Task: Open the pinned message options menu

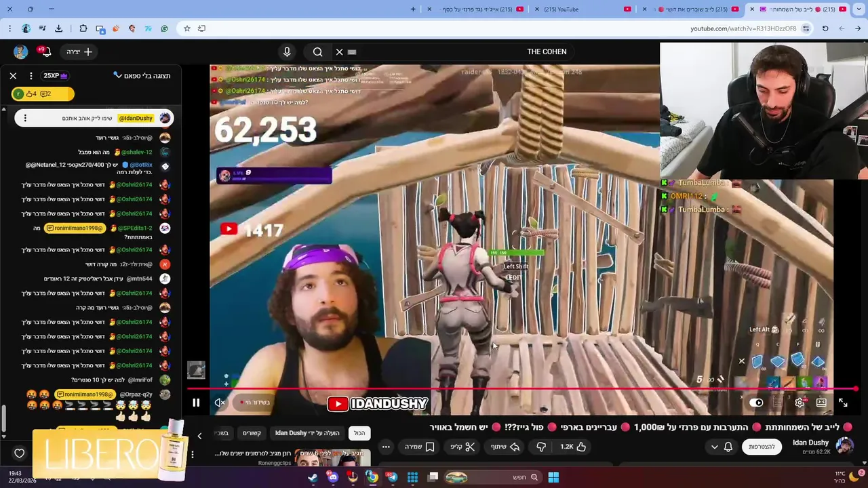Action: [25, 118]
